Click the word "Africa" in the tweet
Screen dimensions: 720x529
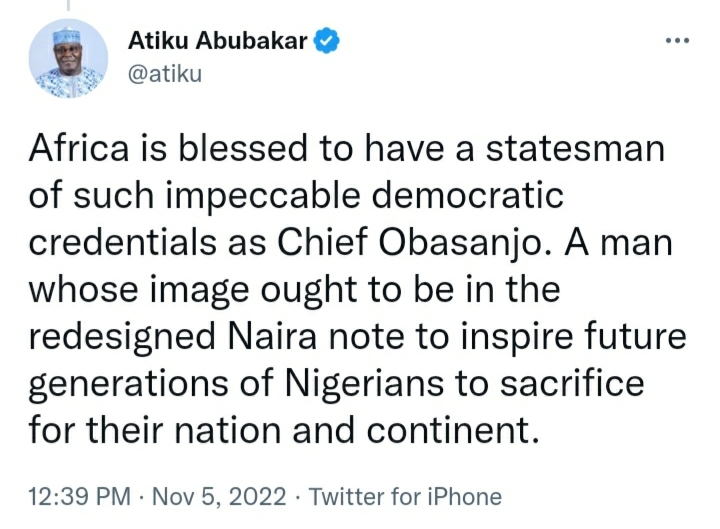tap(79, 148)
